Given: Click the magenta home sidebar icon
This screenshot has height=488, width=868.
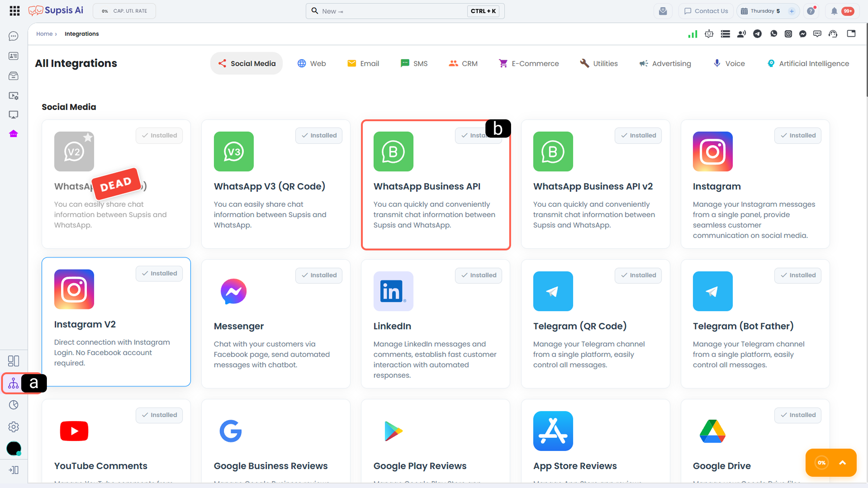Looking at the screenshot, I should [14, 134].
